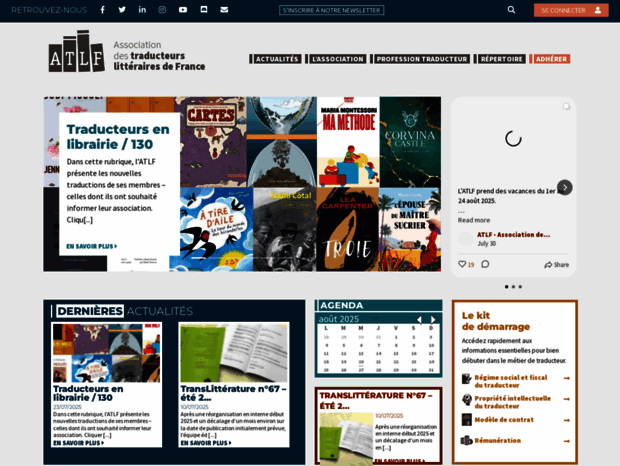Click arrow next to Modèle de contrat

tap(567, 420)
